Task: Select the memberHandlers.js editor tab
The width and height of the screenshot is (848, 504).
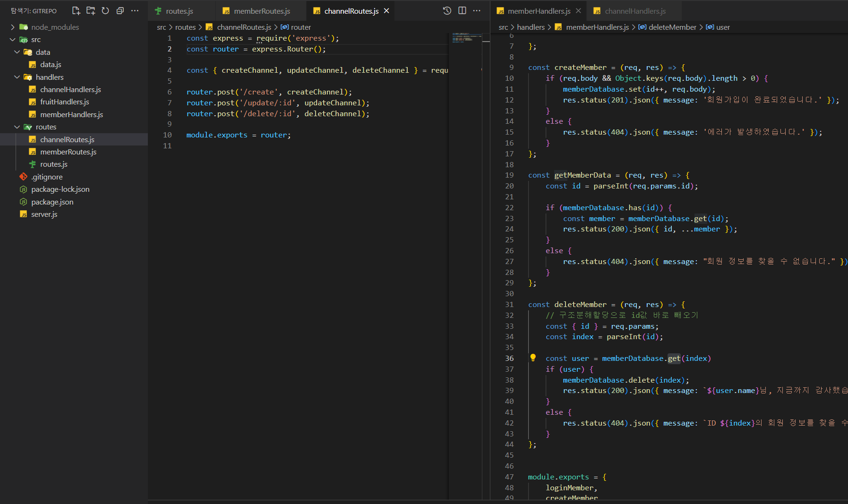Action: coord(539,11)
